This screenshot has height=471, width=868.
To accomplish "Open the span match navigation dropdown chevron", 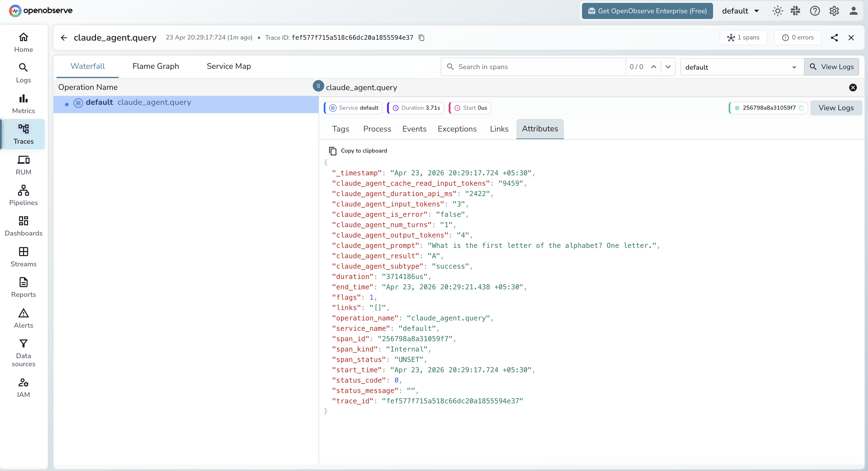I will (668, 67).
